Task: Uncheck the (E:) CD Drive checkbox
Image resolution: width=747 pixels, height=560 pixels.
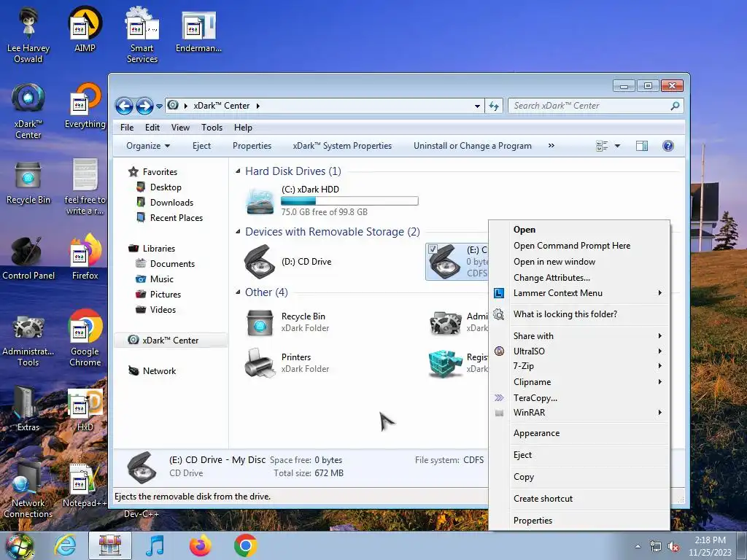Action: tap(433, 249)
